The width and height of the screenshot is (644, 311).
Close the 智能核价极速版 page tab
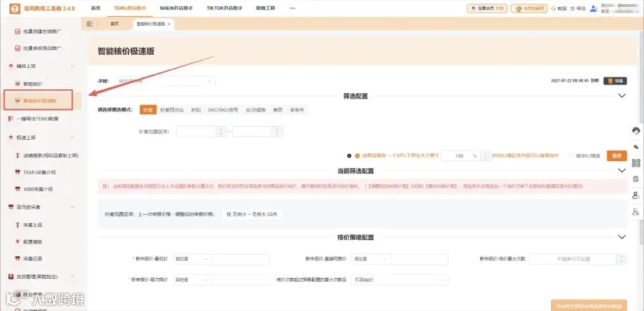(169, 24)
